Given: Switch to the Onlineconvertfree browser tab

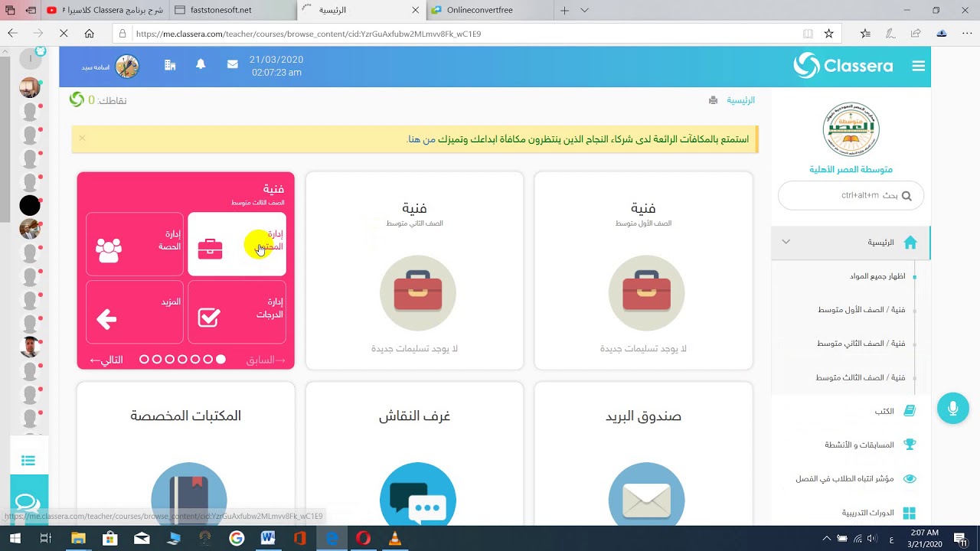Looking at the screenshot, I should (490, 10).
